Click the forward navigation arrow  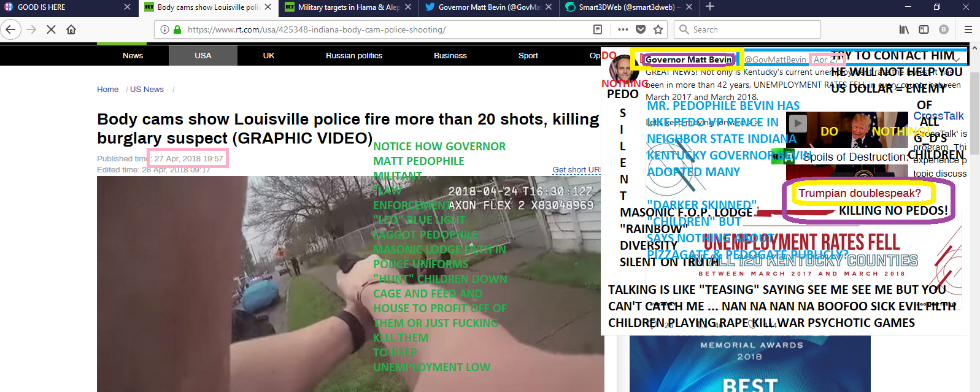click(x=31, y=29)
